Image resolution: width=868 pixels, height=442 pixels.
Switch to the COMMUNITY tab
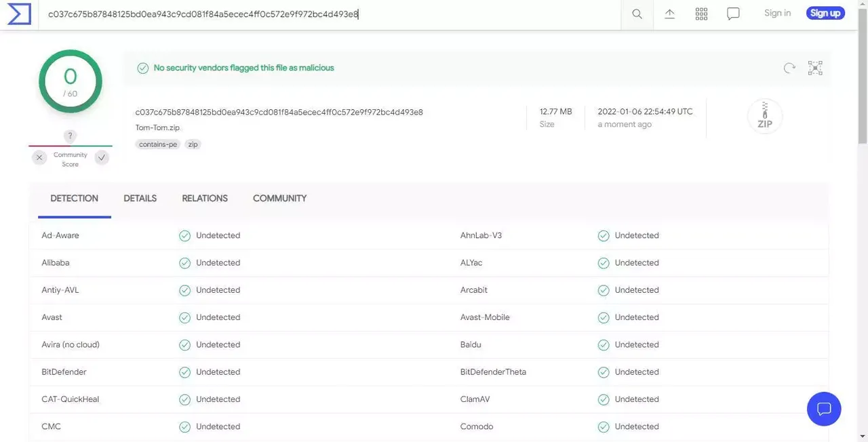click(x=280, y=199)
